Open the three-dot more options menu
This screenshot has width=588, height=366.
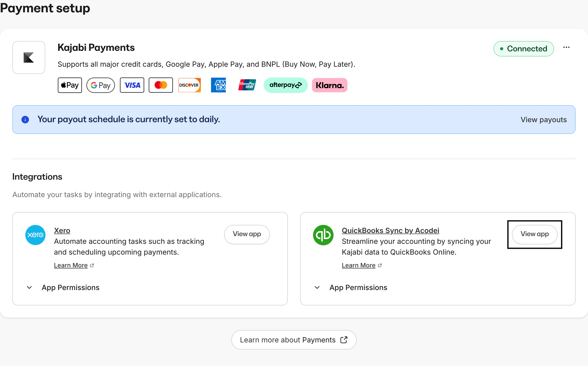pyautogui.click(x=566, y=47)
